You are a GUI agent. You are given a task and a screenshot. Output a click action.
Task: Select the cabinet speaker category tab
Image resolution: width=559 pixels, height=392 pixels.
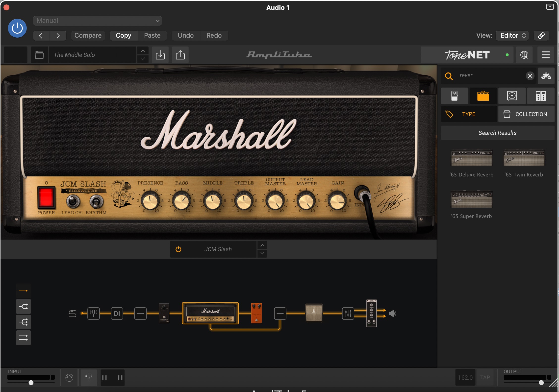512,96
